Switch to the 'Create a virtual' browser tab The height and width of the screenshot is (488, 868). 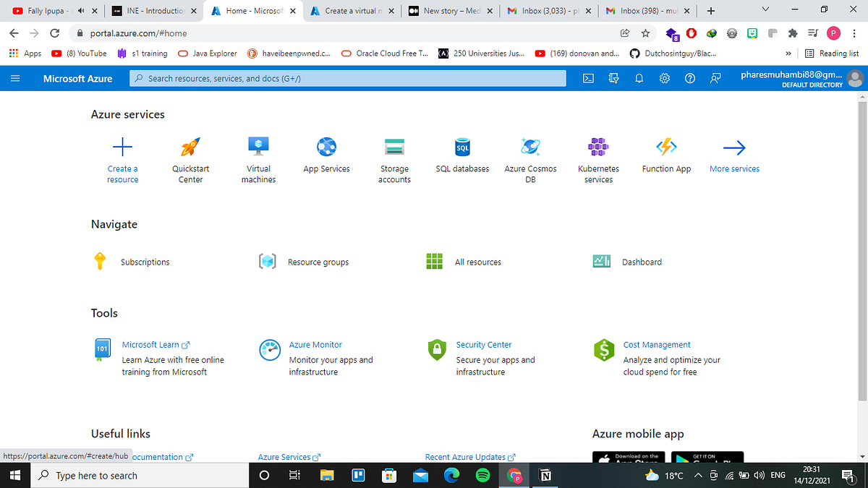pyautogui.click(x=347, y=11)
